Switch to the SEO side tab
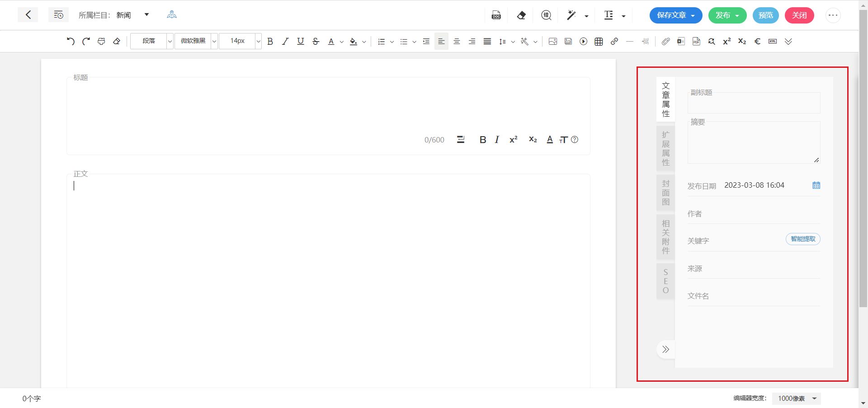This screenshot has height=408, width=868. click(x=665, y=281)
